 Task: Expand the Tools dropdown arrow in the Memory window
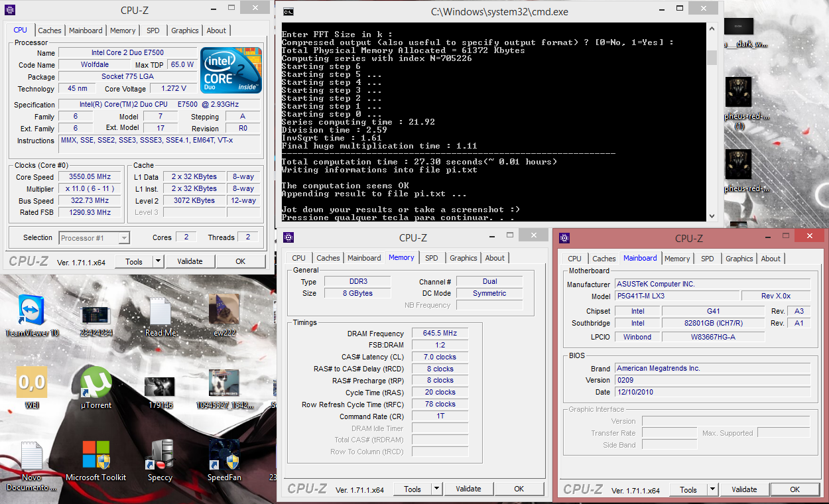coord(436,489)
